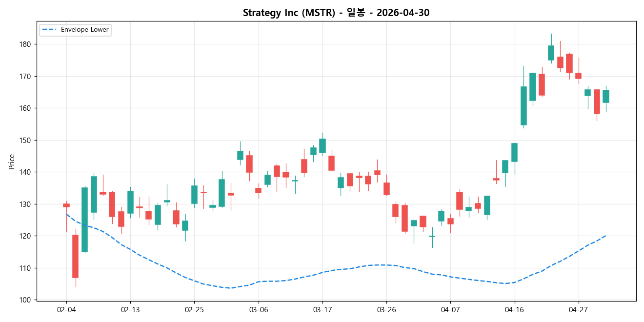Click the green candle above the 03-17 label

click(322, 146)
